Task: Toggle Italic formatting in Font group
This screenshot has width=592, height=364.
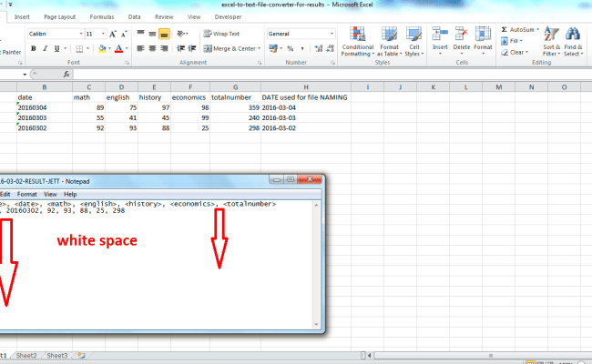Action: [x=45, y=48]
